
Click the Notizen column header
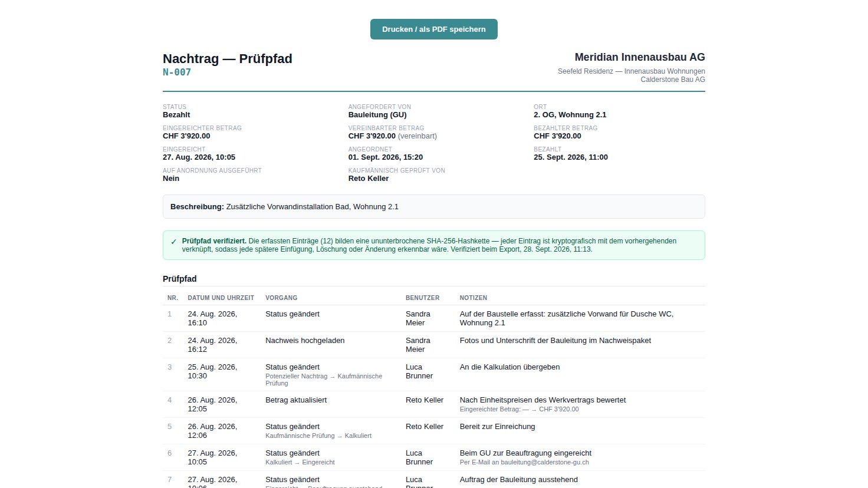point(474,298)
